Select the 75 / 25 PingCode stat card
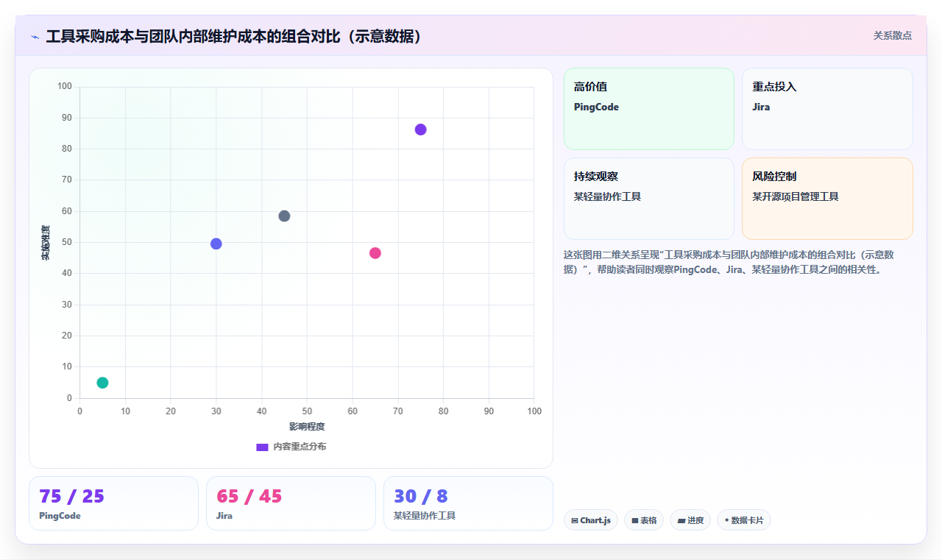This screenshot has width=942, height=560. (113, 503)
